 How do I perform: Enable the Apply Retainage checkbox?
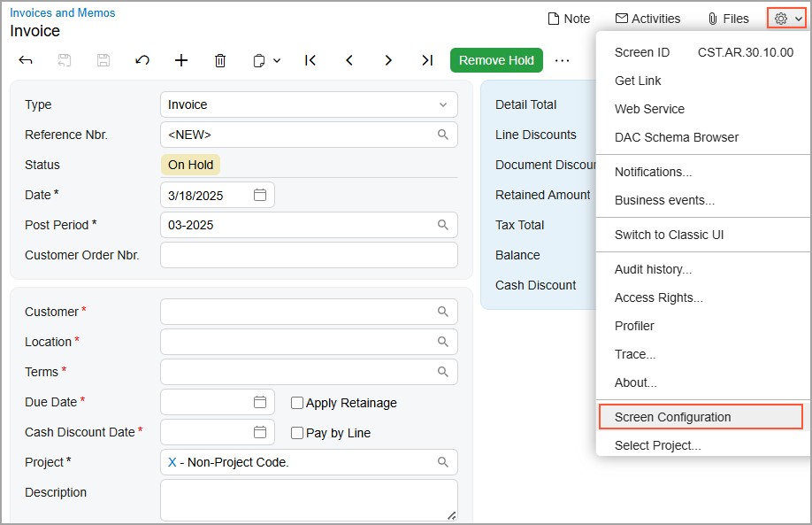coord(297,403)
